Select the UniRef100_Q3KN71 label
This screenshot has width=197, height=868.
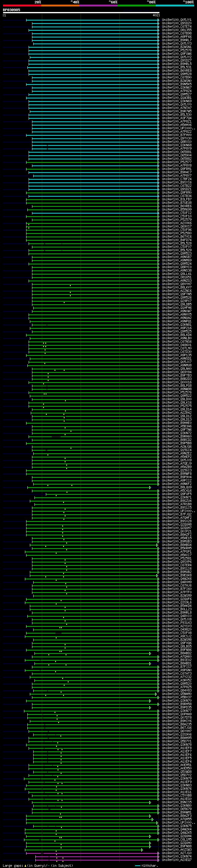click(177, 497)
